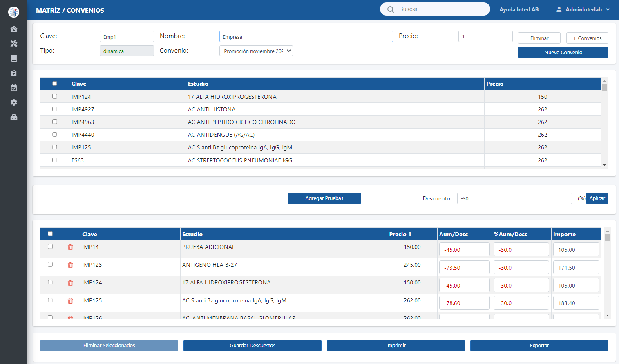Click the InterLAB logo icon
This screenshot has height=364, width=619.
(13, 12)
